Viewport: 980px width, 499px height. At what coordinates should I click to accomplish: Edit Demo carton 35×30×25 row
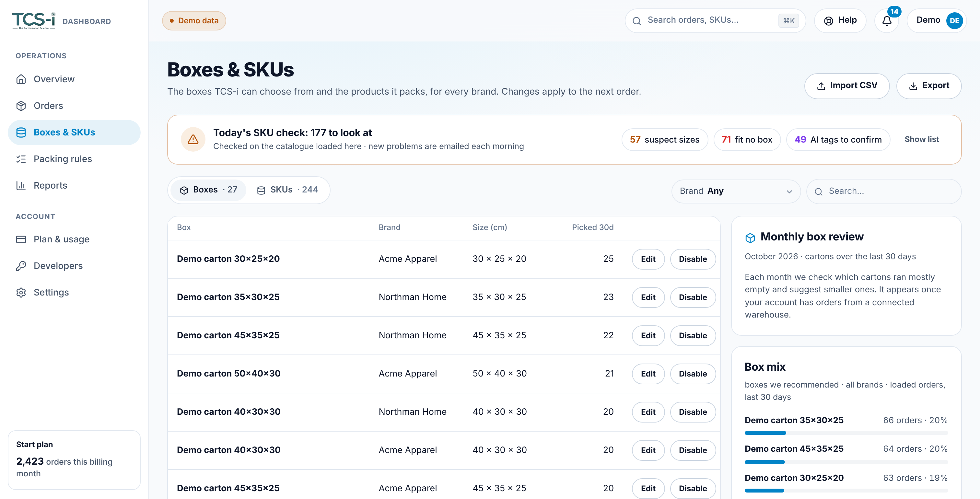coord(648,297)
